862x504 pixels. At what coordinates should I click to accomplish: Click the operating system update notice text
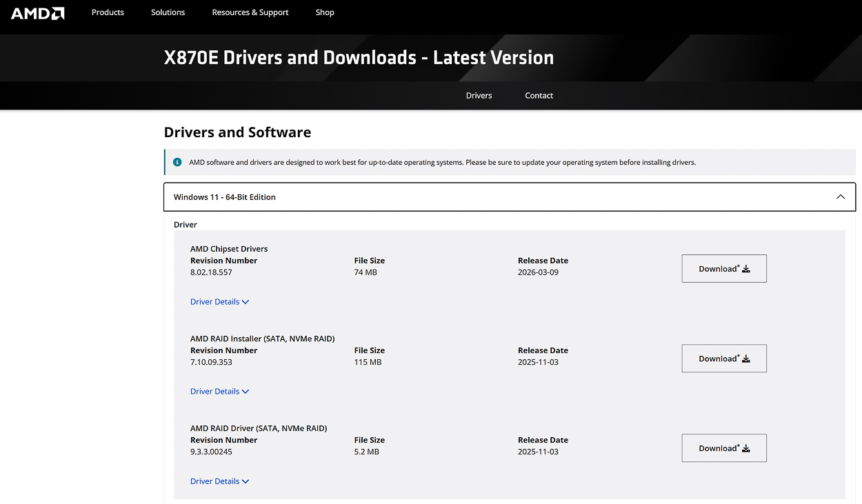tap(442, 163)
